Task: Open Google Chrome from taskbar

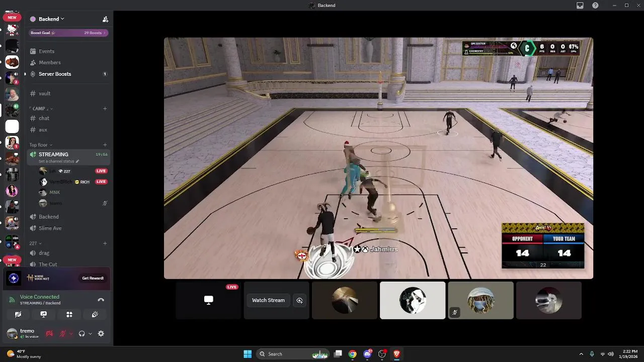Action: 353,354
